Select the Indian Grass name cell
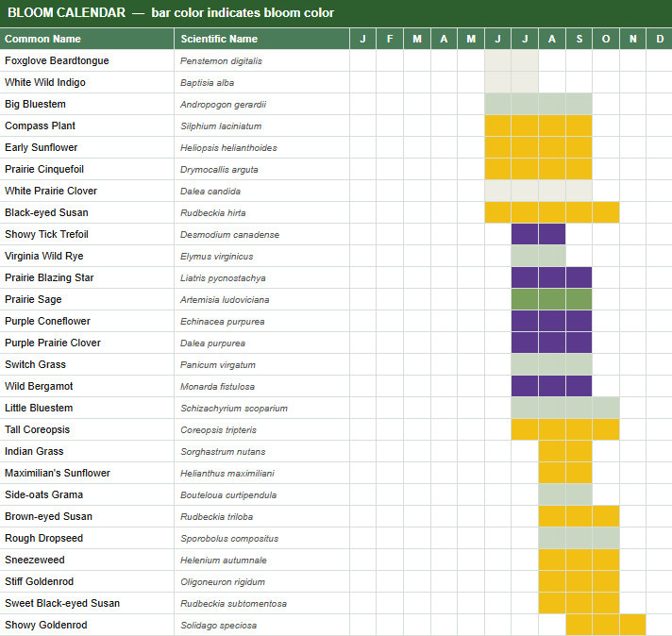The height and width of the screenshot is (636, 672). click(87, 452)
